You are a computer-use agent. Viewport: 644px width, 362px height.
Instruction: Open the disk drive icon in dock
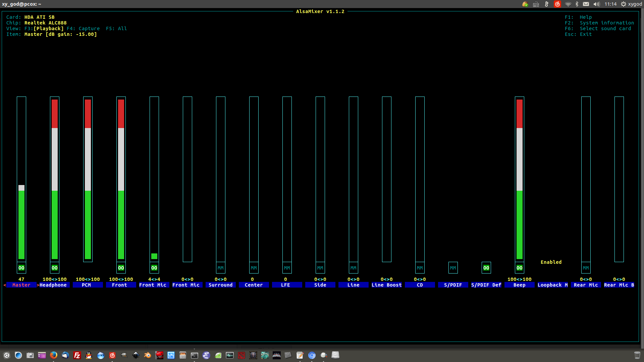coord(335,355)
